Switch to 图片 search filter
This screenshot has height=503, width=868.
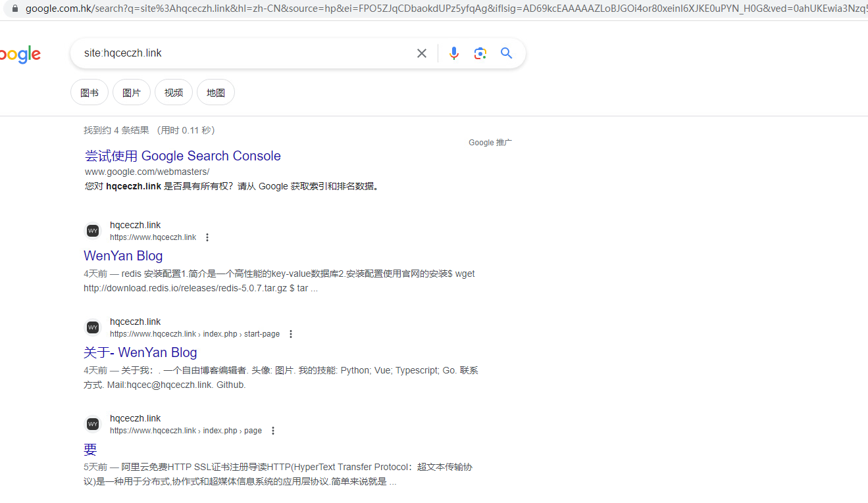click(x=132, y=93)
